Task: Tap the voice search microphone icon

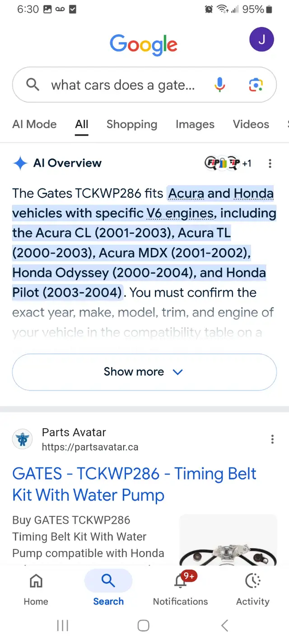Action: tap(220, 85)
